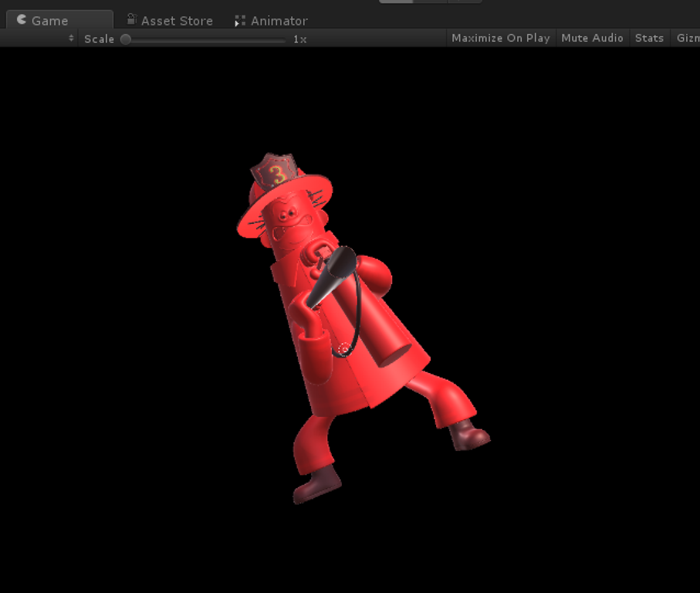Image resolution: width=700 pixels, height=593 pixels.
Task: Toggle Maximize On Play
Action: [x=500, y=39]
